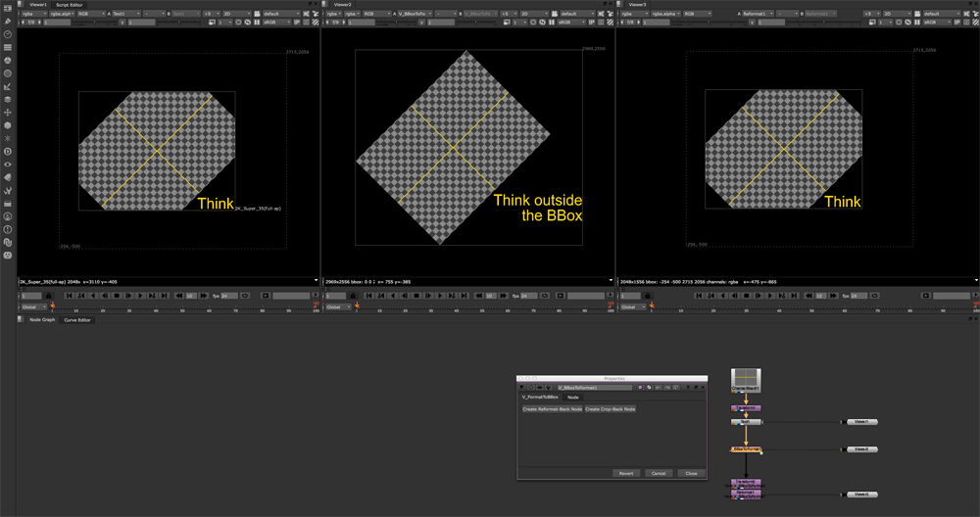Screen dimensions: 980x517
Task: Toggle the ROI icon in Viewer1 toolbar
Action: click(238, 22)
